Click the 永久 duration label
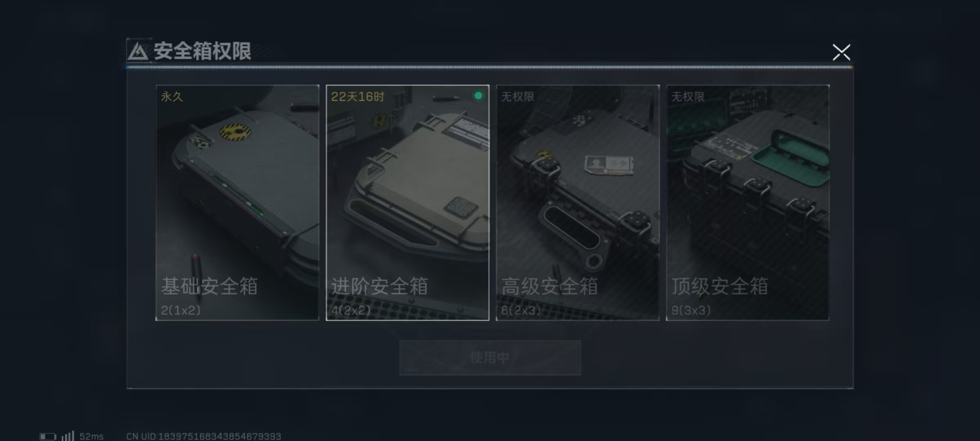Viewport: 980px width, 441px height. tap(172, 96)
